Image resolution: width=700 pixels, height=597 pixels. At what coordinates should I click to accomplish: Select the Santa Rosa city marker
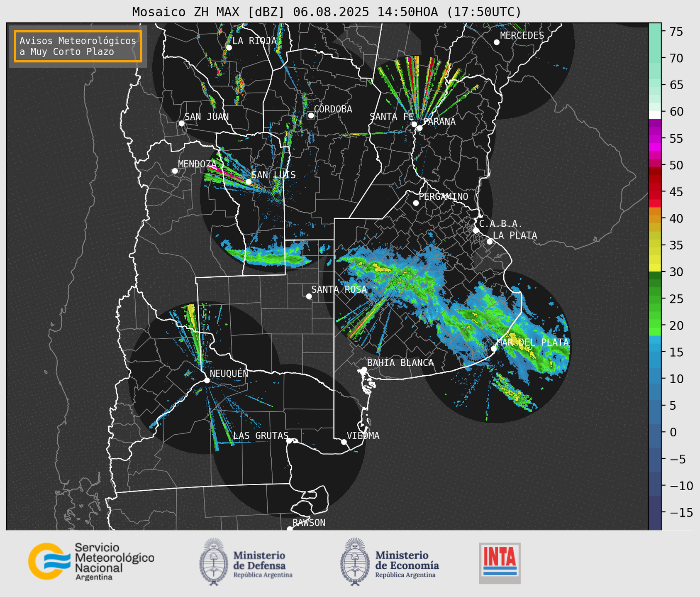point(309,296)
